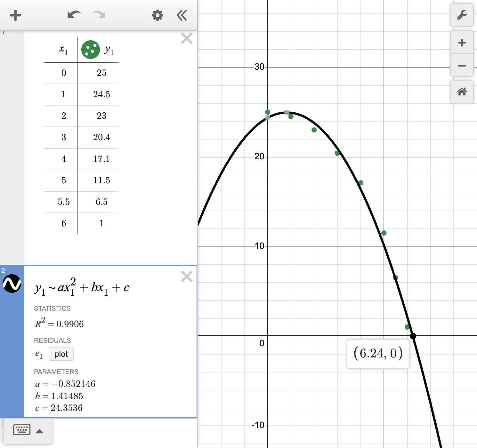Show the on-screen keyboard
Viewport: 477px width, 448px height.
click(x=21, y=430)
